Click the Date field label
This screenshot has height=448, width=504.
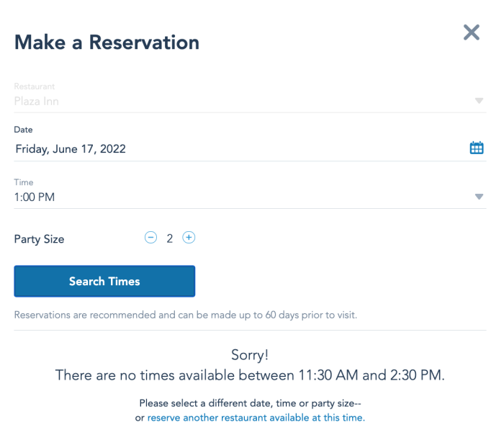pyautogui.click(x=23, y=130)
